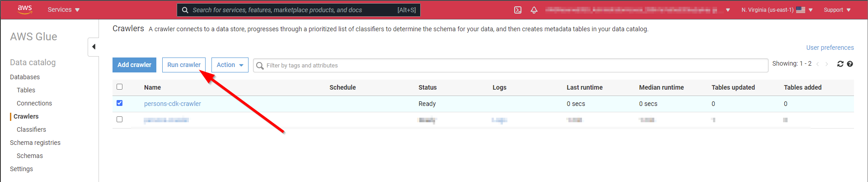Click the Add crawler button
Screen dimensions: 868x182
[x=134, y=65]
